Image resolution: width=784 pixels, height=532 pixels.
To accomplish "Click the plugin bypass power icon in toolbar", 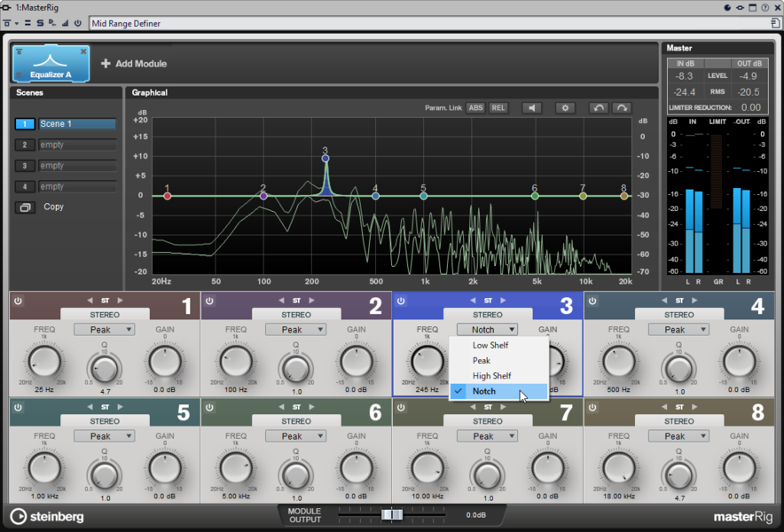I will click(77, 23).
